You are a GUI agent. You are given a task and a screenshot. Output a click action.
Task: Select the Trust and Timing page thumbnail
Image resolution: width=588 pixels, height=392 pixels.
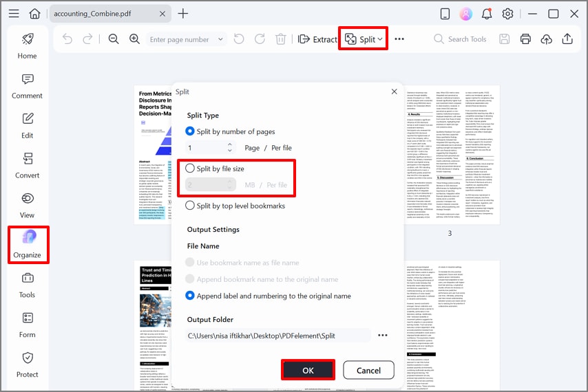153,326
